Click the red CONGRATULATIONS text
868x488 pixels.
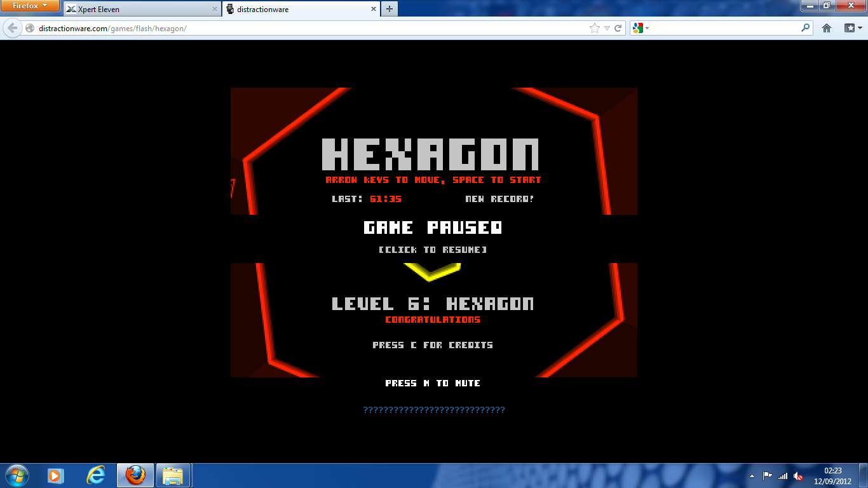[x=433, y=320]
